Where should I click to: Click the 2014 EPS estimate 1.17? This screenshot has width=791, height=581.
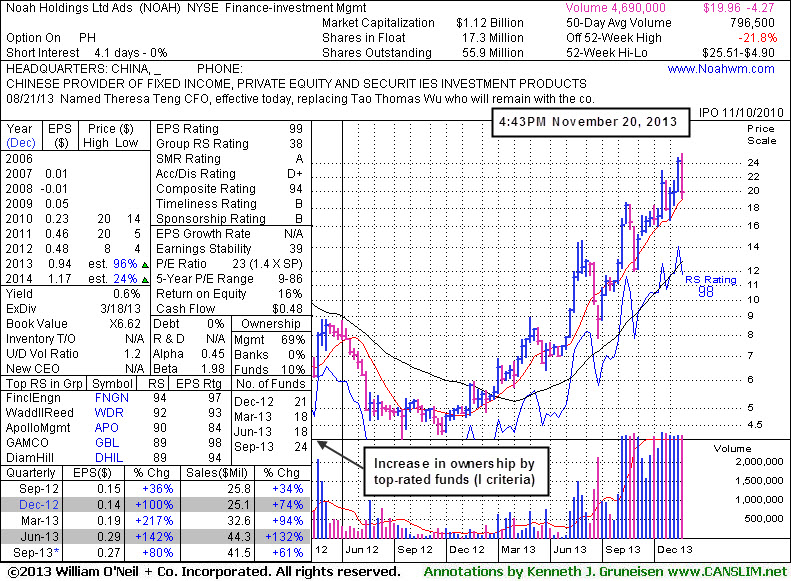coord(60,279)
